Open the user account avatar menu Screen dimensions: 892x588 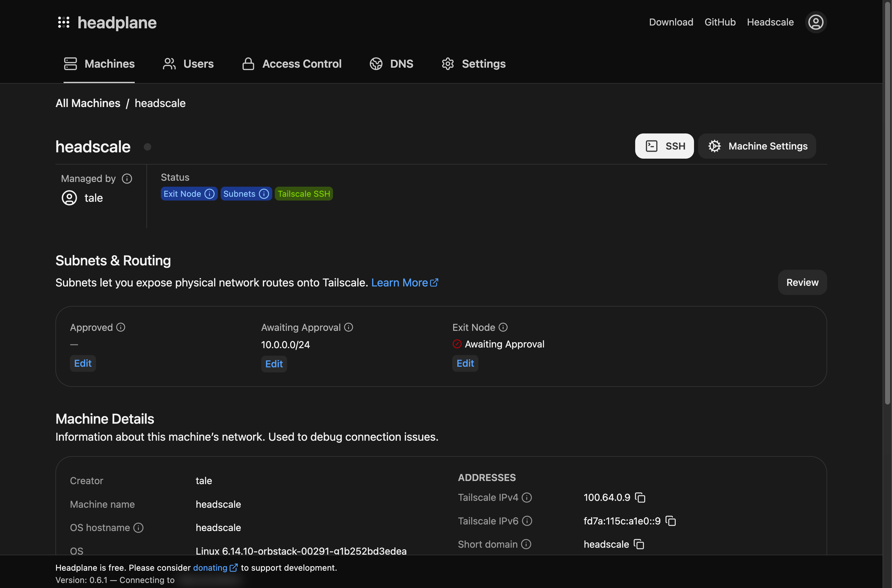pyautogui.click(x=816, y=22)
